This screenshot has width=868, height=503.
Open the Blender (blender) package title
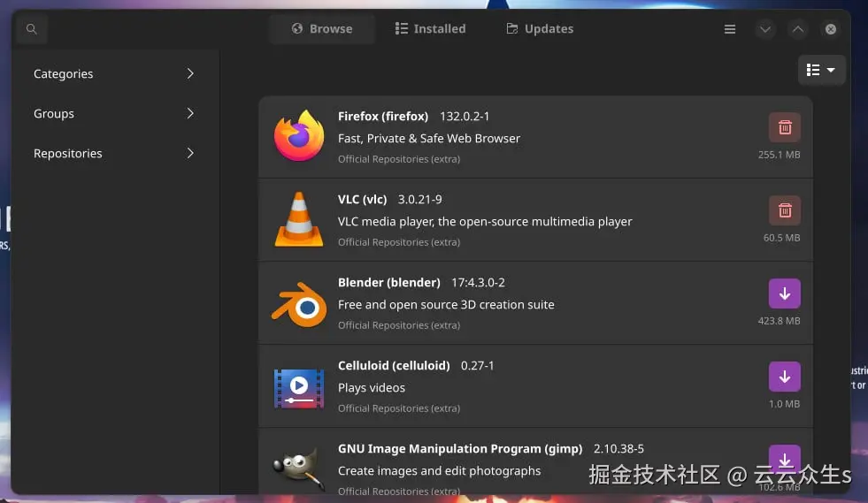tap(389, 282)
